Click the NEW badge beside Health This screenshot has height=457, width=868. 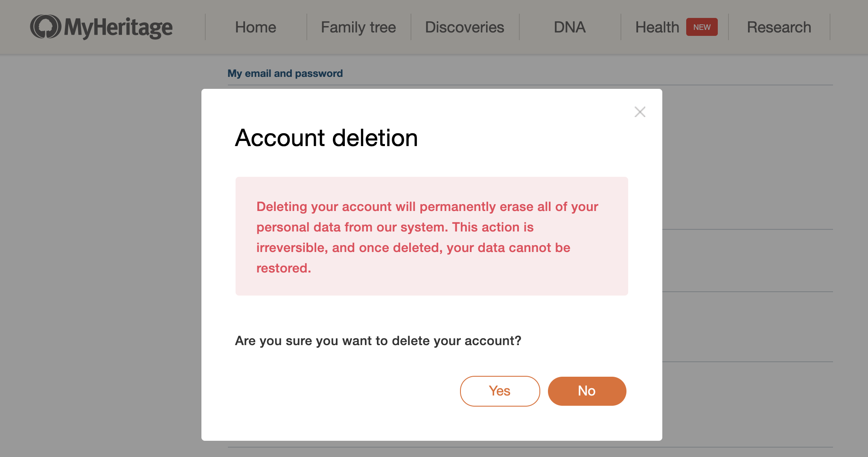click(x=702, y=27)
